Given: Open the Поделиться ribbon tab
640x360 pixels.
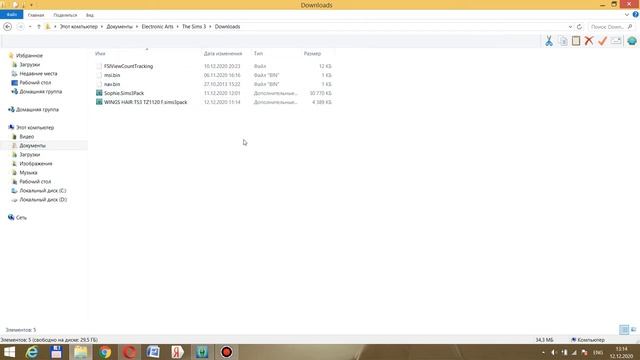Looking at the screenshot, I should click(x=65, y=15).
